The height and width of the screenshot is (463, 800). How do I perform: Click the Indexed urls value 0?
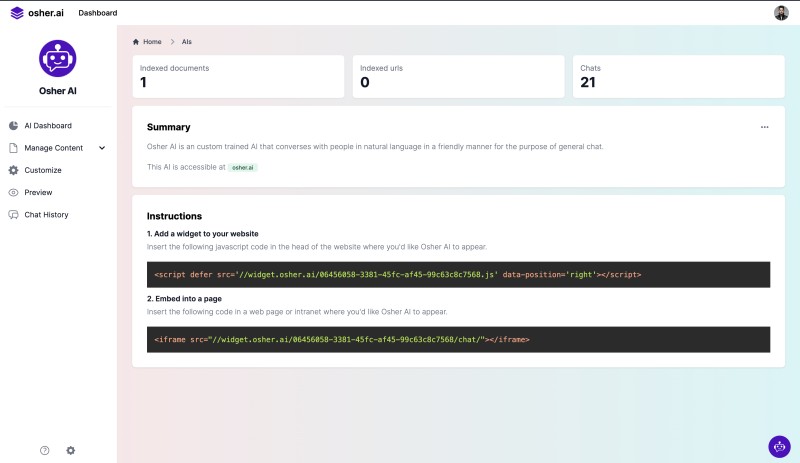[x=365, y=82]
